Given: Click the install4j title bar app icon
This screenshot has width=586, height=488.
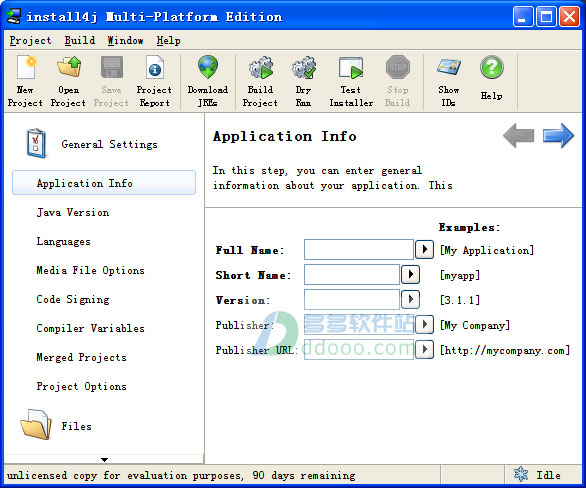Looking at the screenshot, I should pos(14,16).
